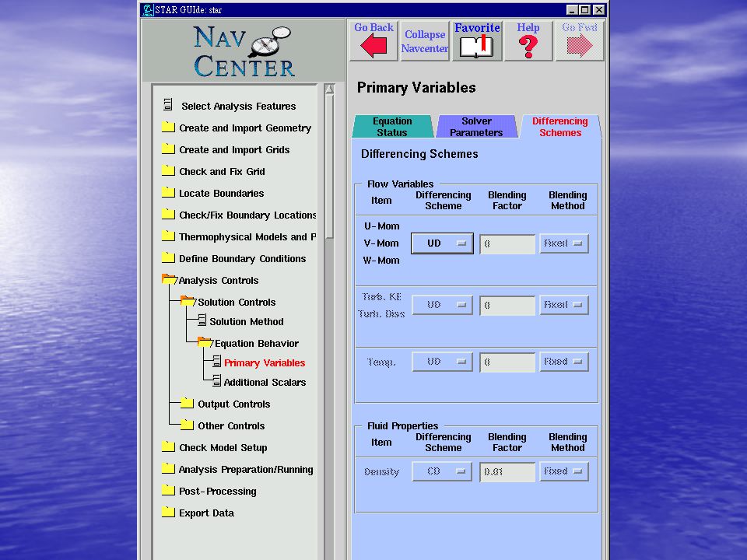The width and height of the screenshot is (747, 560).
Task: Click Thermophysical Models folder icon
Action: click(168, 236)
